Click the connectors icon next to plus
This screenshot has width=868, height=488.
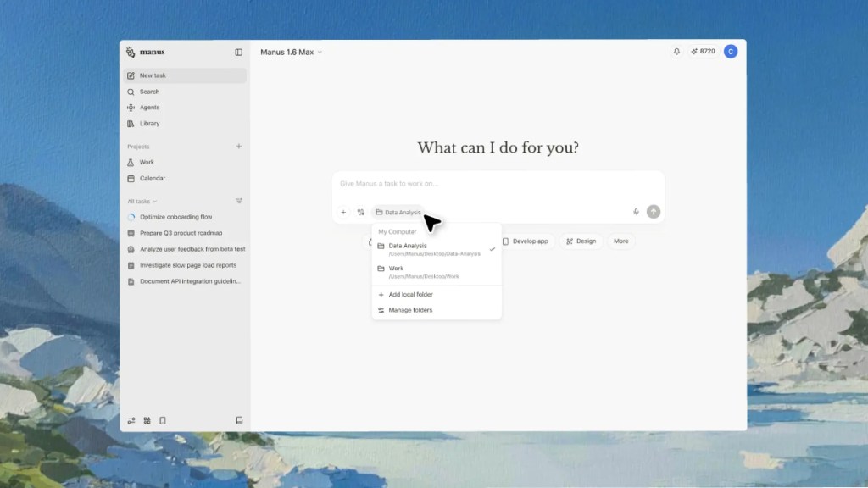click(361, 212)
